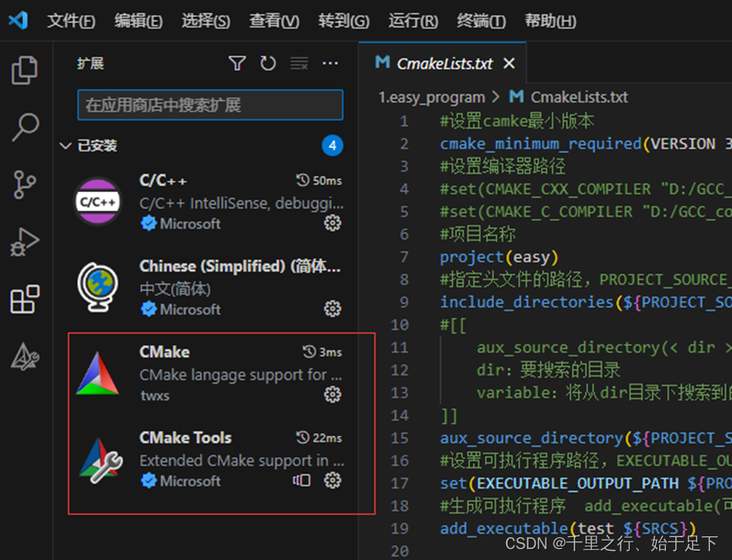Open more actions for Extensions panel
Image resolution: width=732 pixels, height=560 pixels.
(x=330, y=63)
